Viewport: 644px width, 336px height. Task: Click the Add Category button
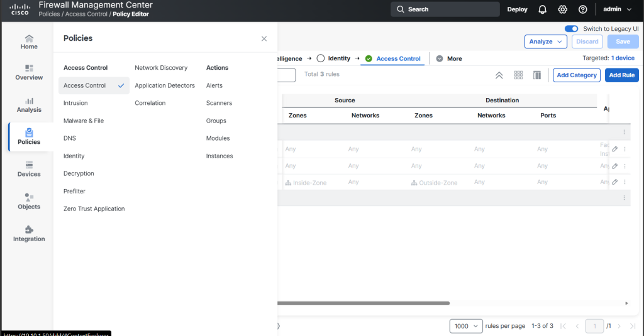(576, 75)
